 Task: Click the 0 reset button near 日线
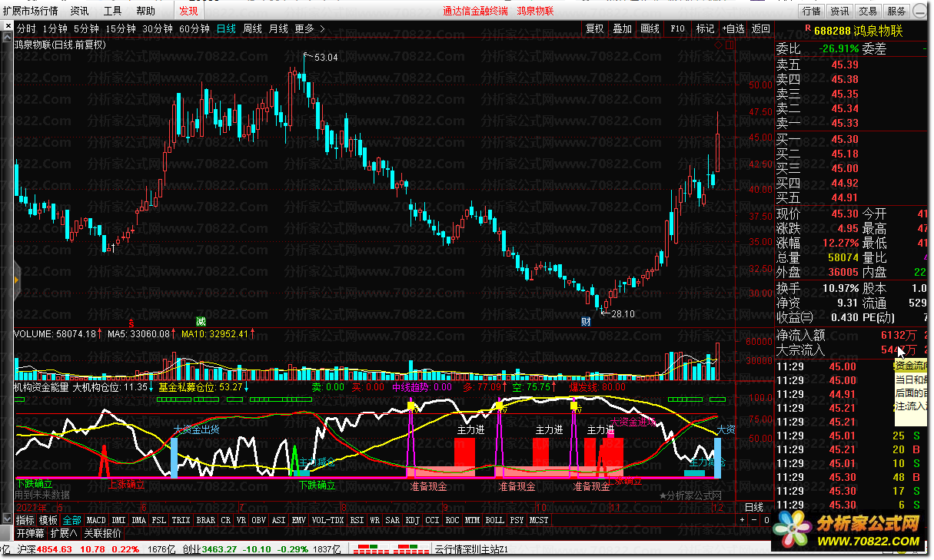tap(766, 520)
